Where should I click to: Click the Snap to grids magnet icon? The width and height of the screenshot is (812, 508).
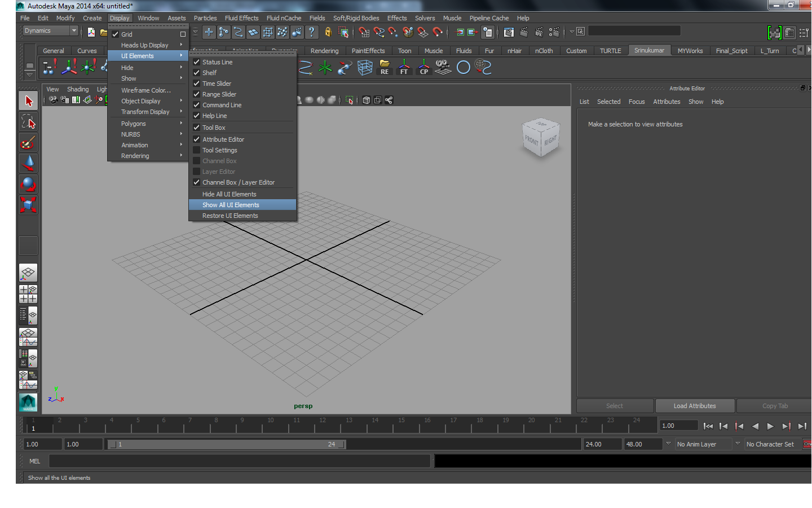click(364, 32)
